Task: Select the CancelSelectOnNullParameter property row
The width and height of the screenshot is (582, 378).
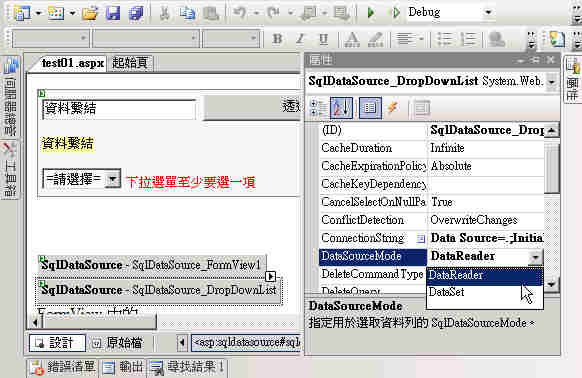Action: 431,202
